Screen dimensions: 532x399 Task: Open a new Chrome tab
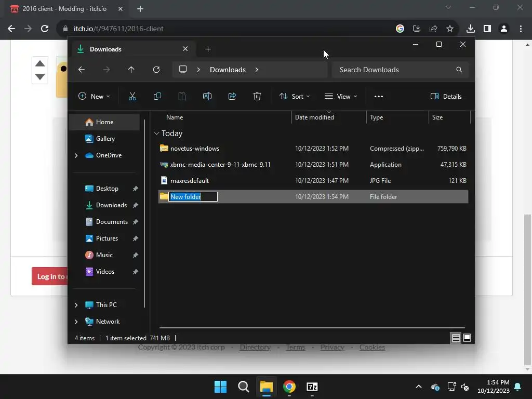click(140, 9)
